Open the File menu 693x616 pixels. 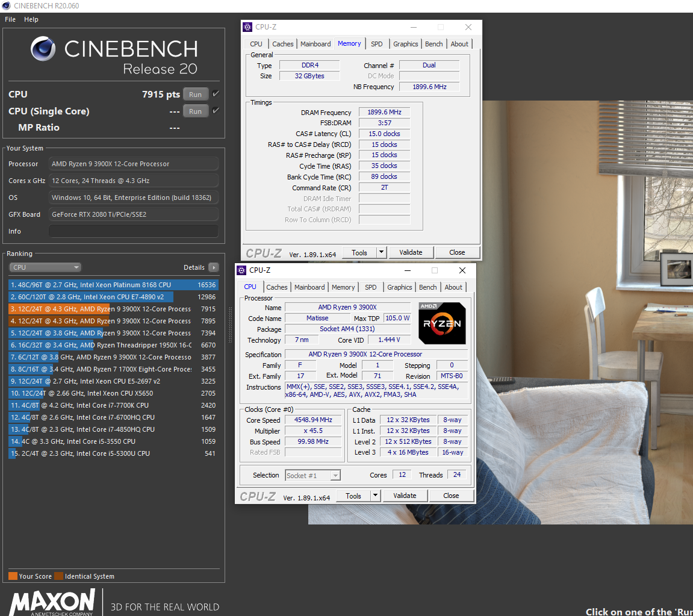point(10,19)
